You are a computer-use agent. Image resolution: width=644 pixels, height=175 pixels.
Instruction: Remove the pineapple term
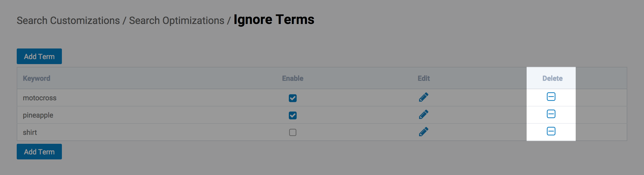point(551,114)
